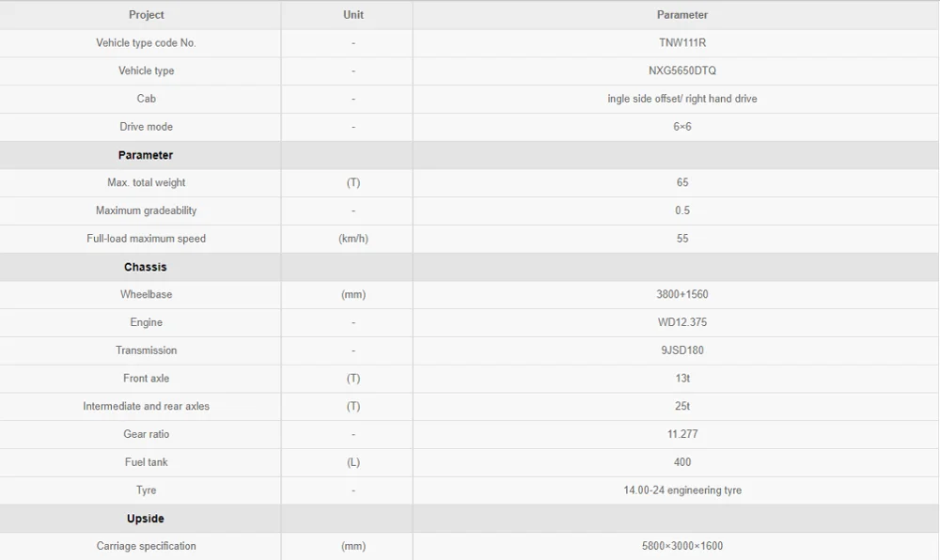Click the Intermediate and rear axles label
The image size is (940, 560).
[146, 406]
